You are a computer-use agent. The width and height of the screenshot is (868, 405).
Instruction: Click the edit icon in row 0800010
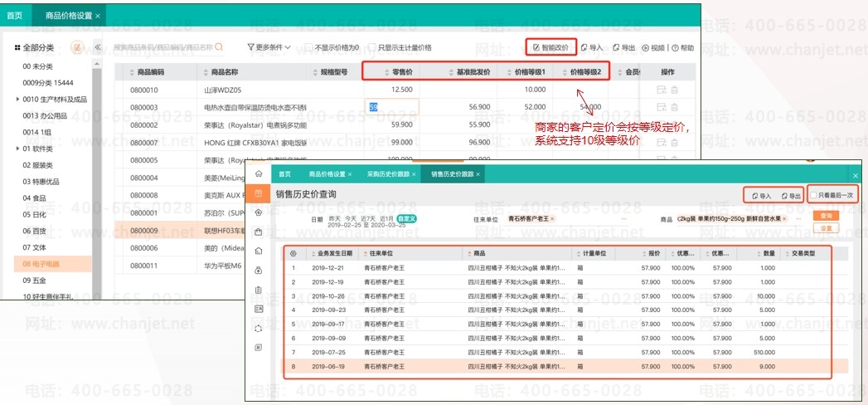661,90
